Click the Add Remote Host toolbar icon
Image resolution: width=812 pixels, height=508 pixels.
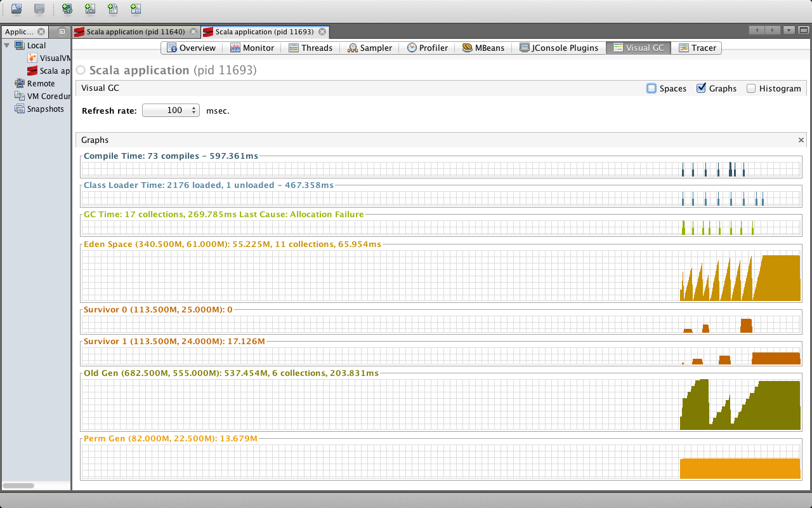(67, 9)
